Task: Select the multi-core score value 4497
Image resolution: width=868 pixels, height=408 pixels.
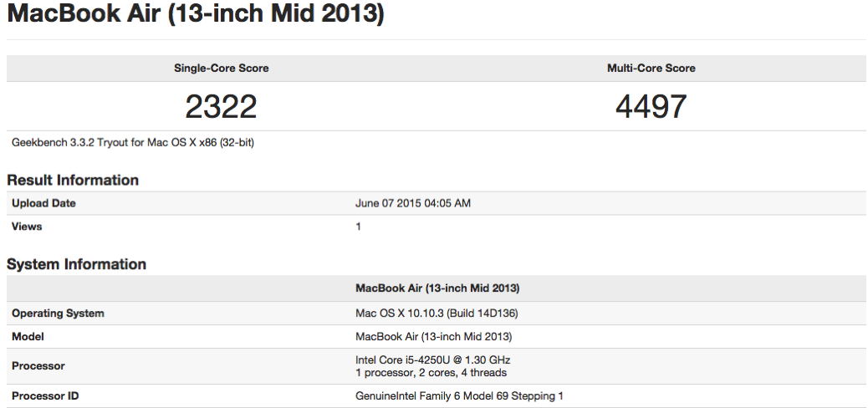Action: coord(651,106)
